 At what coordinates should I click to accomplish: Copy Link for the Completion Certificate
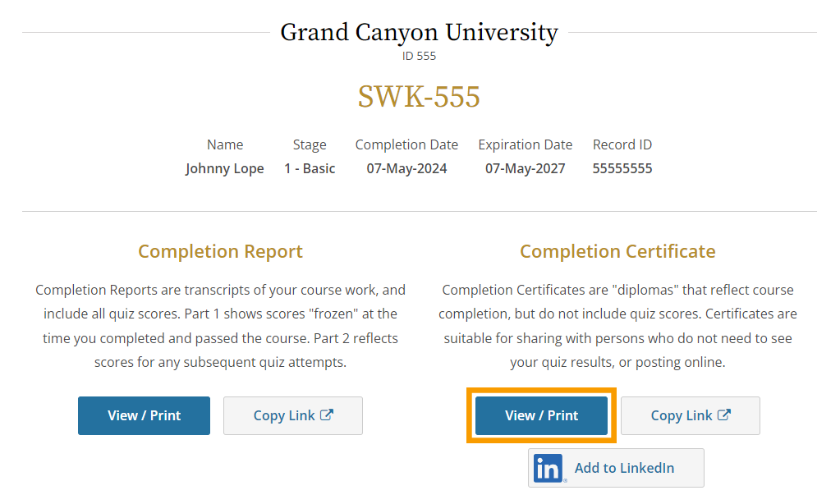click(x=691, y=415)
